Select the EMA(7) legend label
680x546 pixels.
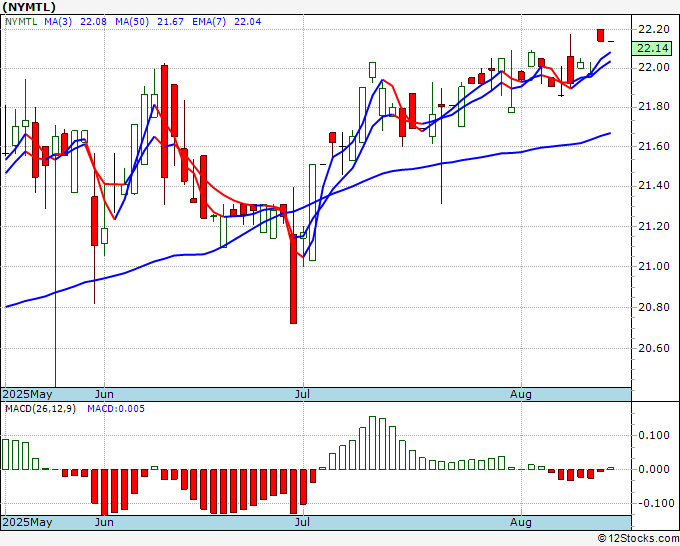(x=209, y=22)
